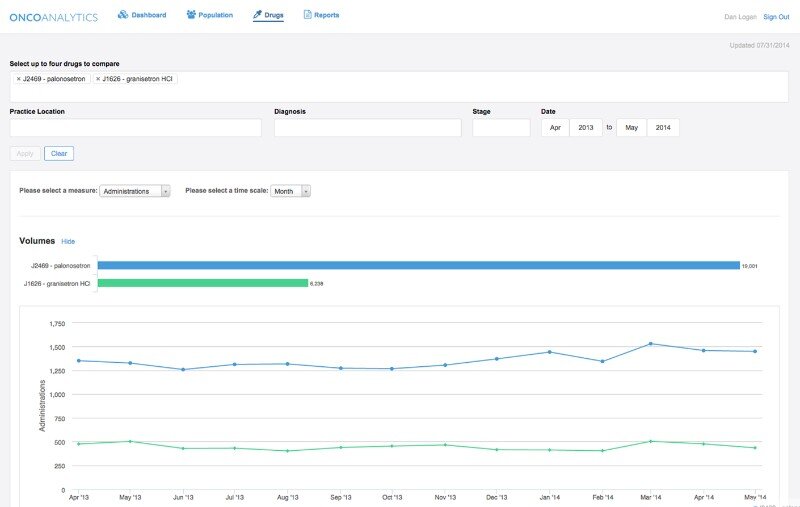The image size is (800, 507).
Task: Open the measure dropdown showing Administrations
Action: (x=136, y=191)
